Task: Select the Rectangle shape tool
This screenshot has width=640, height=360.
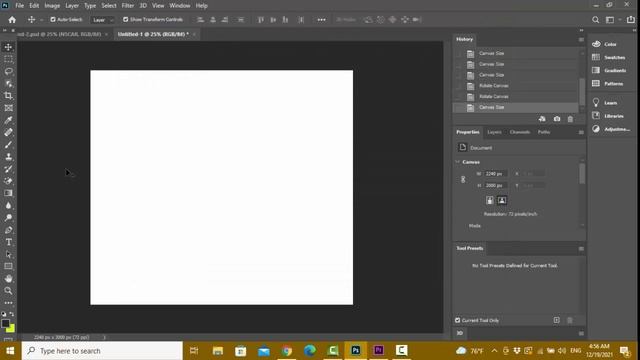Action: click(x=8, y=266)
